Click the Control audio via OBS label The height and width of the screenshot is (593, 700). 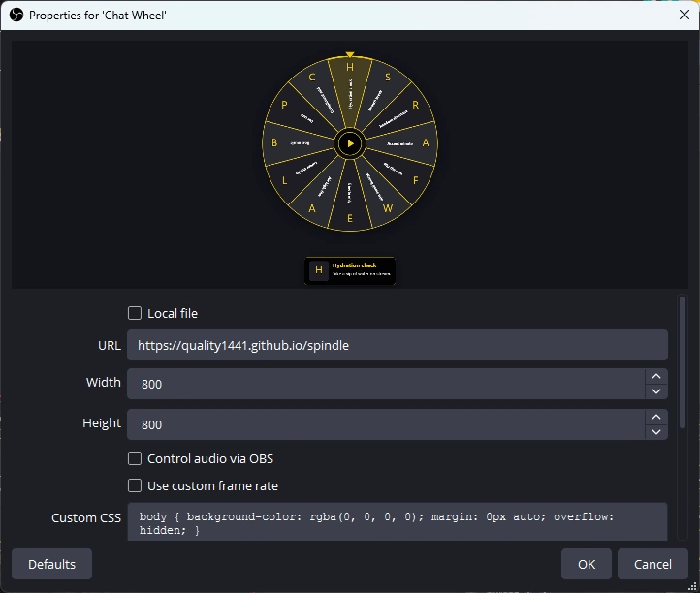210,459
